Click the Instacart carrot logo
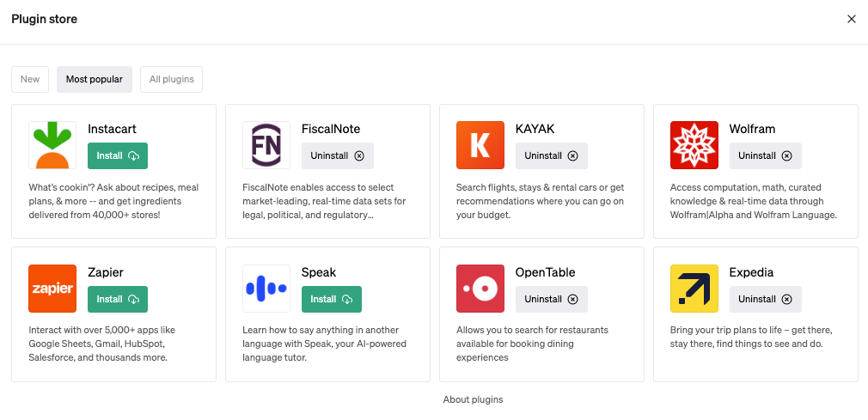This screenshot has width=868, height=420. click(x=52, y=145)
